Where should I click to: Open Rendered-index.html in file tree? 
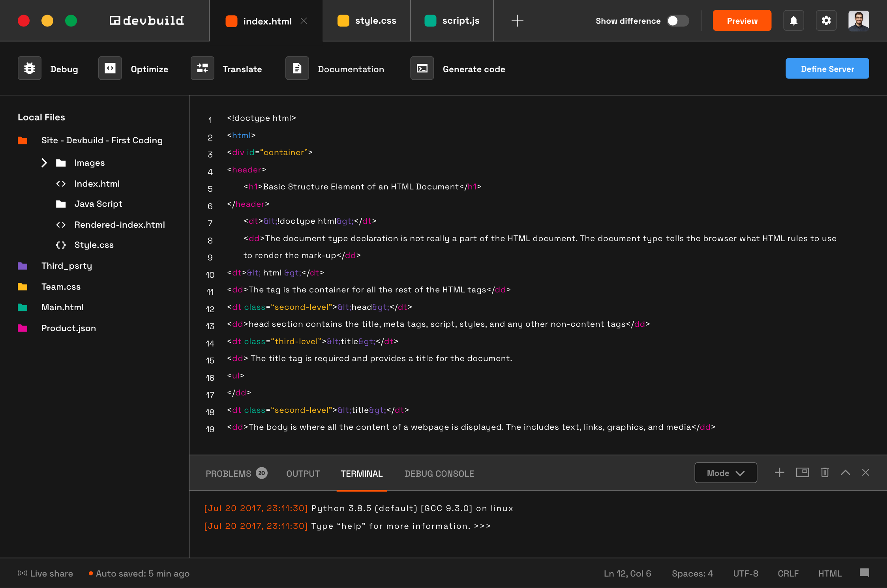(119, 225)
